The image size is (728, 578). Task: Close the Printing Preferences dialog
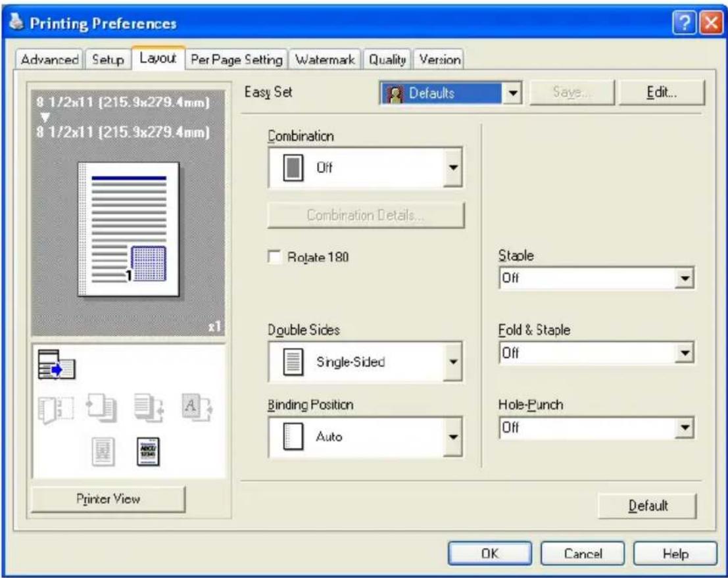click(711, 22)
